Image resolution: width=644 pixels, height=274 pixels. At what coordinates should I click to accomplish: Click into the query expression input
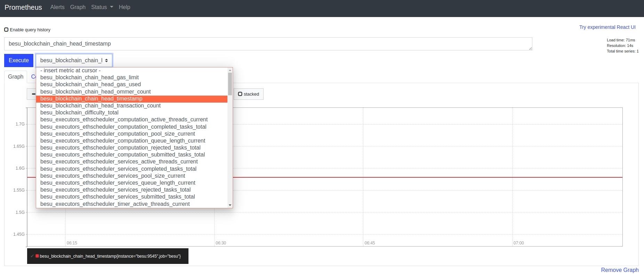point(268,44)
